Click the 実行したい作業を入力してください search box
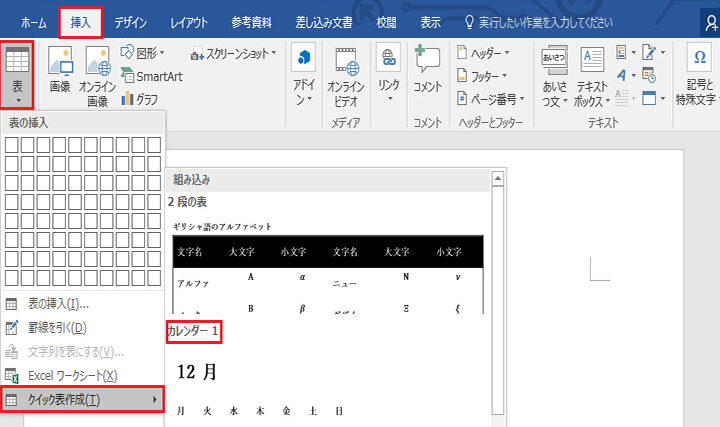The width and height of the screenshot is (720, 427). point(539,22)
